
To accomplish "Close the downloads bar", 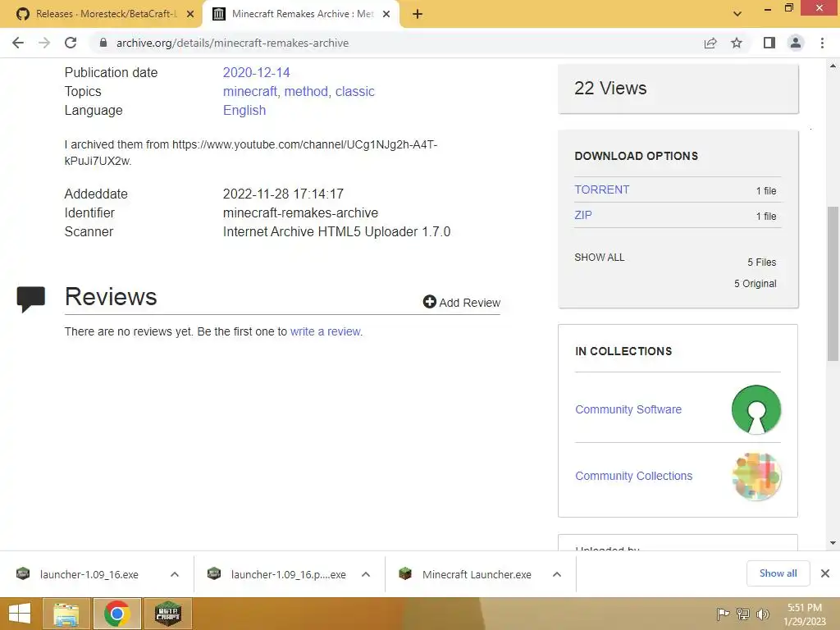I will [x=825, y=573].
